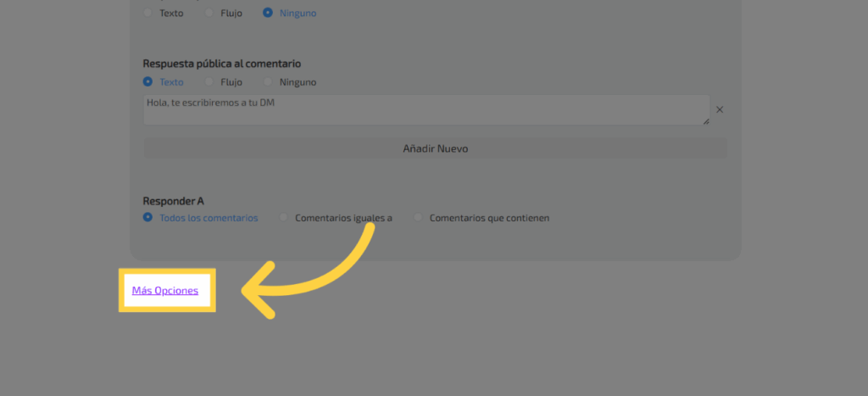Select the 'Todos los comentarios' radio circle
The image size is (868, 396).
pyautogui.click(x=148, y=218)
